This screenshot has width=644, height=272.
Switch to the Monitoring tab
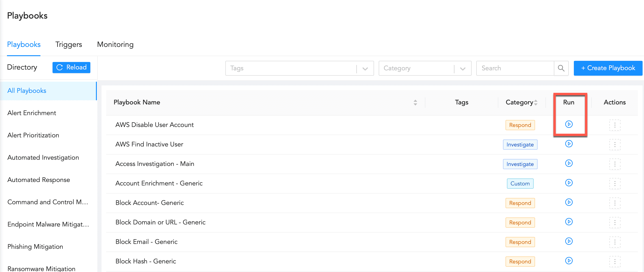coord(115,45)
